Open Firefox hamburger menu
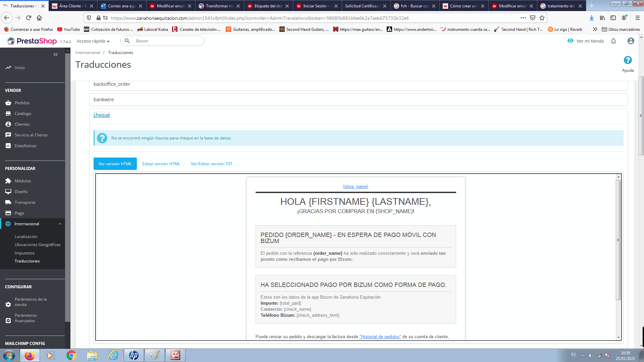644x362 pixels. (638, 18)
